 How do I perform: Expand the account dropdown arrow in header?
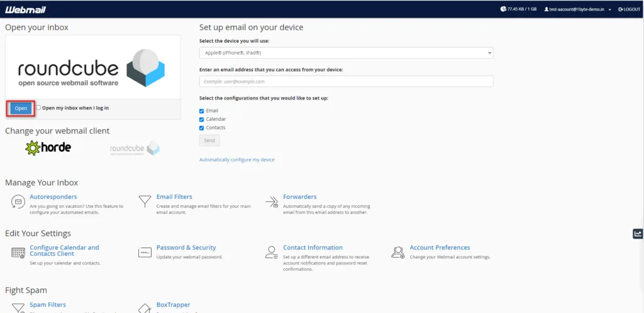coord(610,9)
